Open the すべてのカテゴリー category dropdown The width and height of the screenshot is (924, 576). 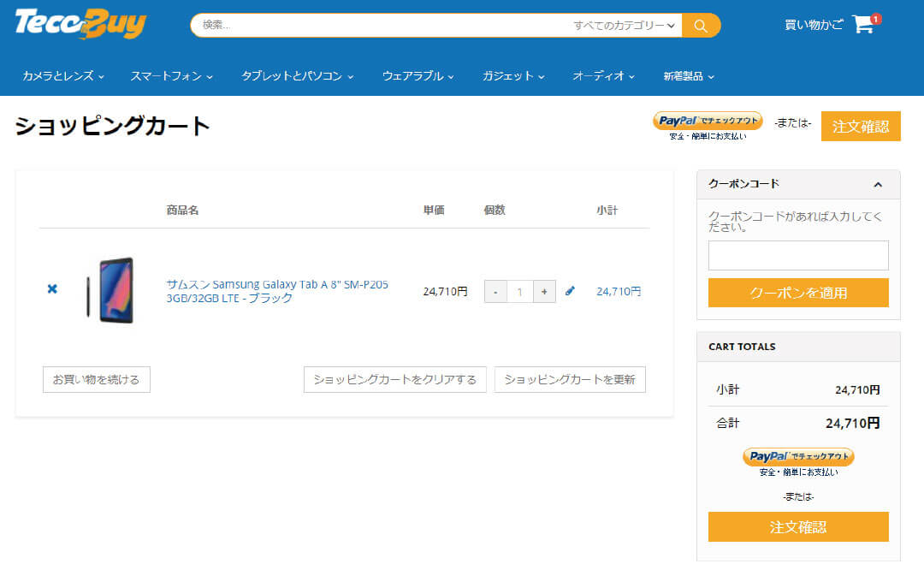point(624,26)
